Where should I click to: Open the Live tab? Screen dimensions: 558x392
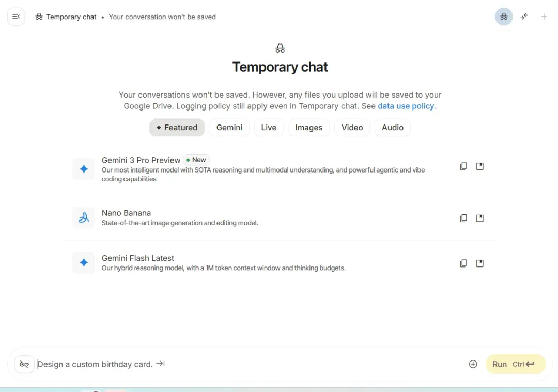point(269,128)
